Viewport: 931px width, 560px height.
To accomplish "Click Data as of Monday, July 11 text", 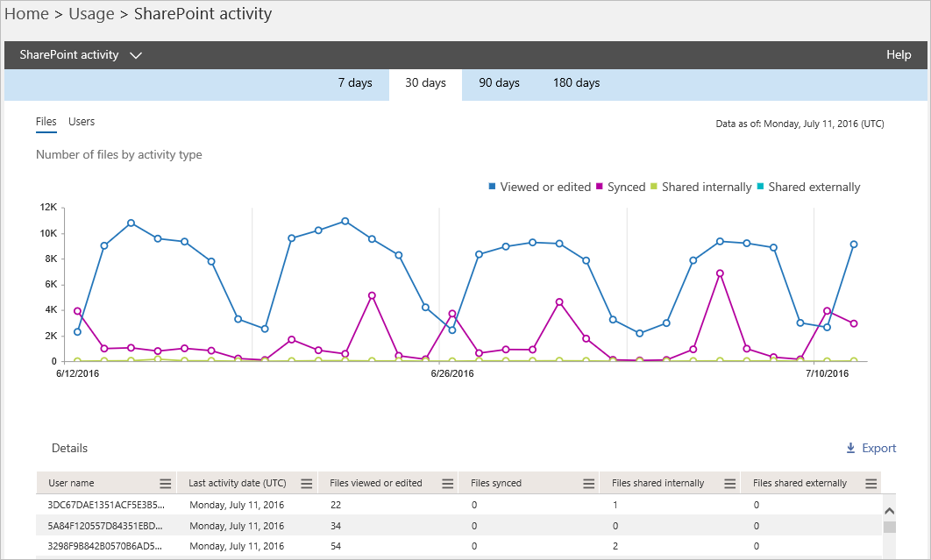I will tap(800, 124).
